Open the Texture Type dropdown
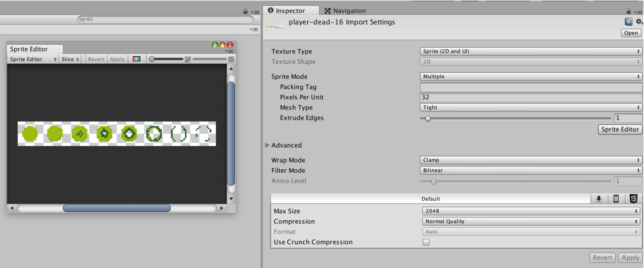Screen dimensions: 644x268 click(x=530, y=52)
